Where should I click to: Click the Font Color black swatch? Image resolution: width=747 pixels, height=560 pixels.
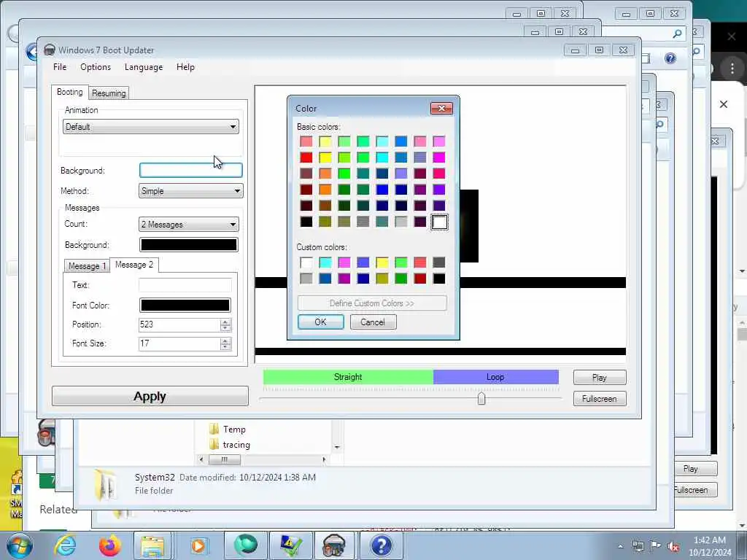click(185, 306)
